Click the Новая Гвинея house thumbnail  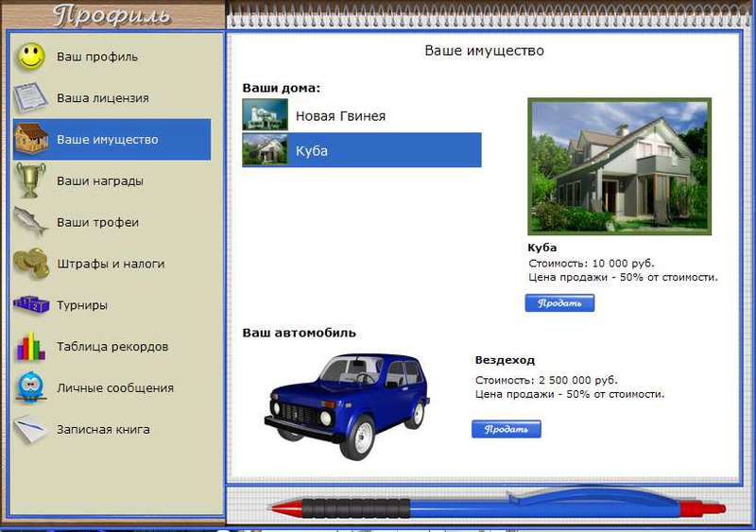coord(265,114)
